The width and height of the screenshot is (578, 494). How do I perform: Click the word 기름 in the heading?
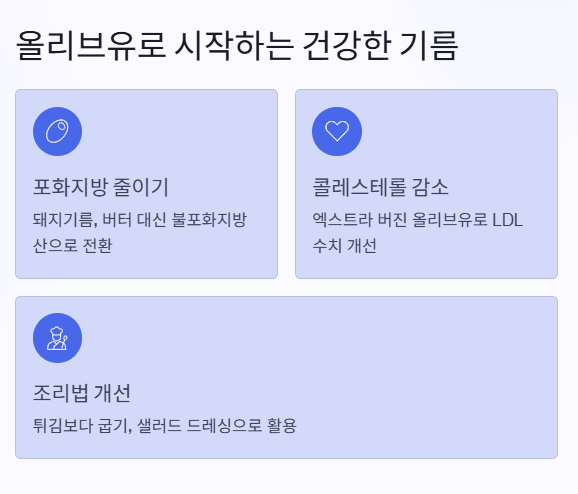tap(429, 46)
